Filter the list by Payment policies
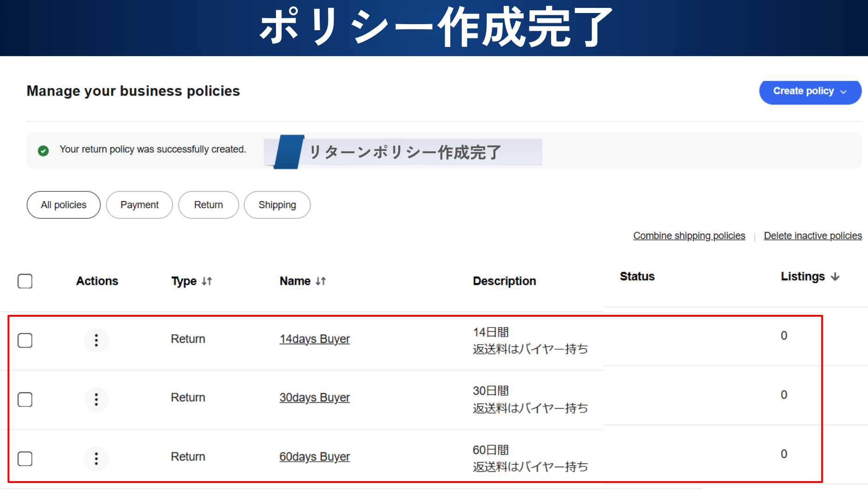 (x=139, y=205)
